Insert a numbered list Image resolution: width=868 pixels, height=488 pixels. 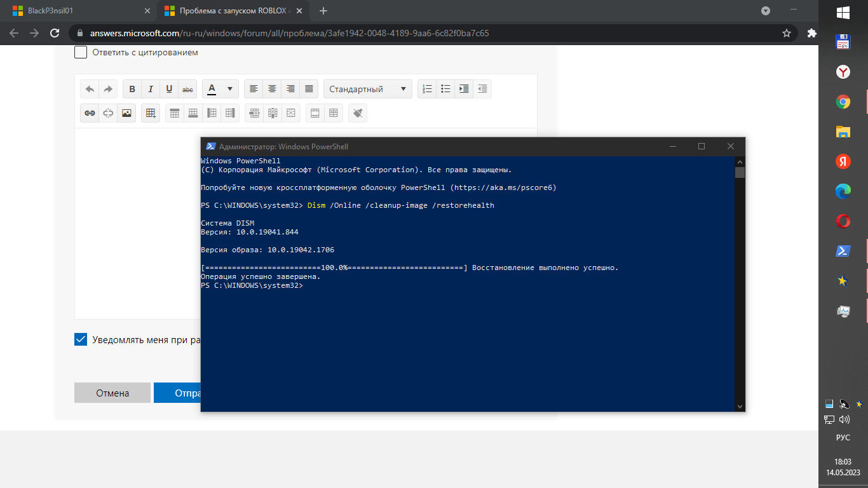point(427,89)
